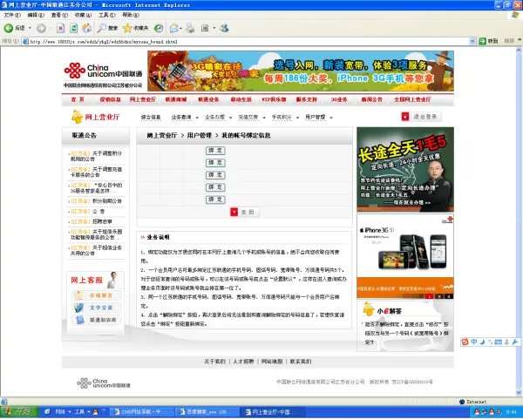
Task: Open the 积分到期公告 announcement
Action: [107, 201]
